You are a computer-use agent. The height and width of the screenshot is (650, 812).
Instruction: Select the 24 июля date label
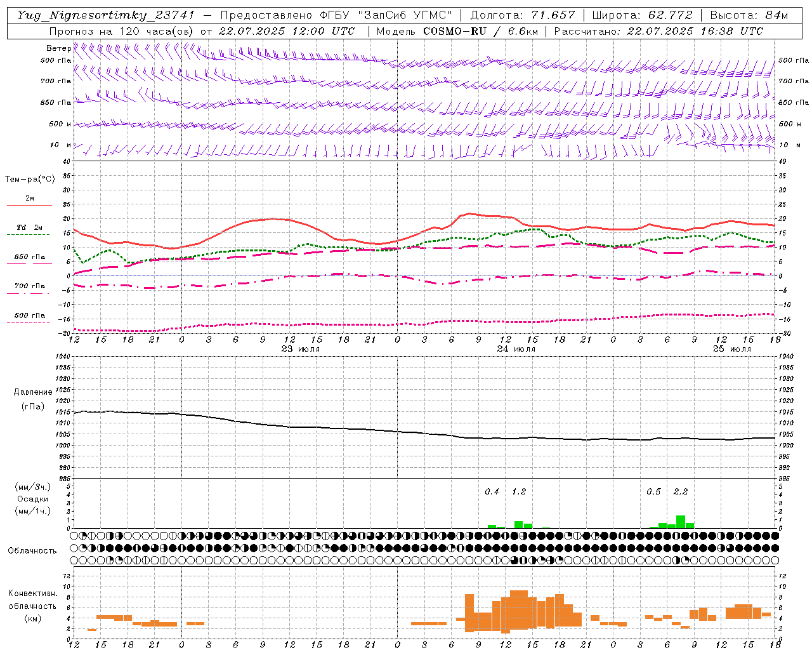pyautogui.click(x=516, y=349)
